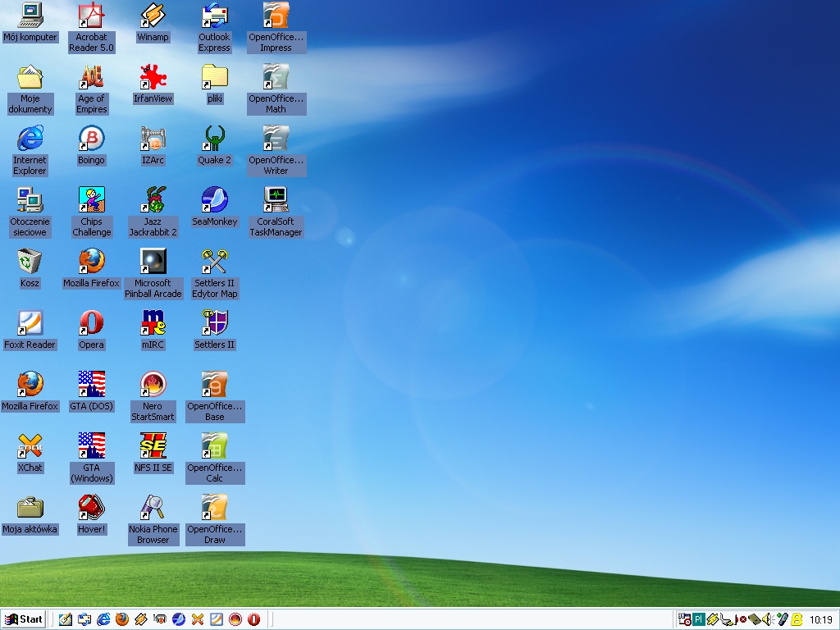840x630 pixels.
Task: Select the Nokia Phone Browser shortcut
Action: tap(153, 521)
